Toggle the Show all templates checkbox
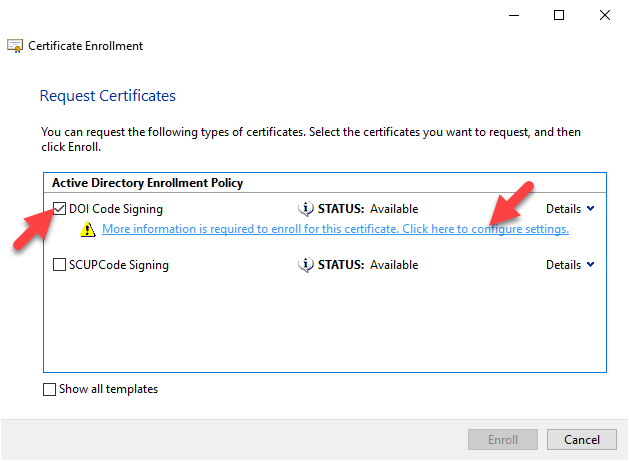Screen dimensions: 629x461 (x=50, y=390)
